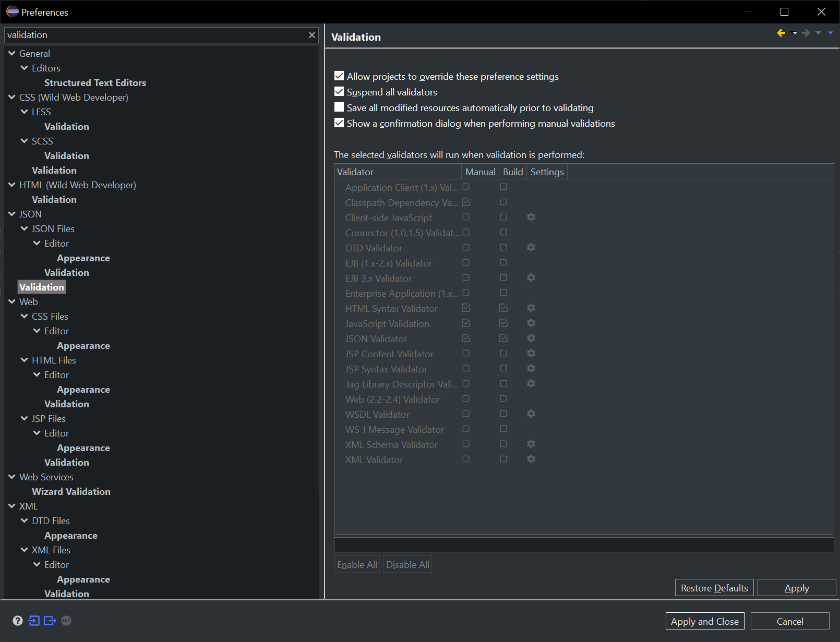Open settings gear for HTML Syntax Validator
The height and width of the screenshot is (642, 840).
point(531,308)
